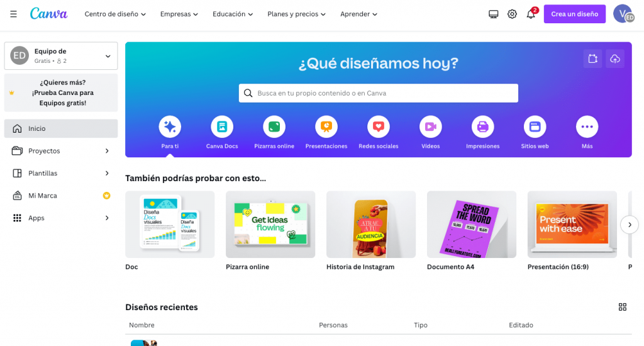
Task: Click the Prueba Canva para Equipos promo
Action: (x=61, y=93)
